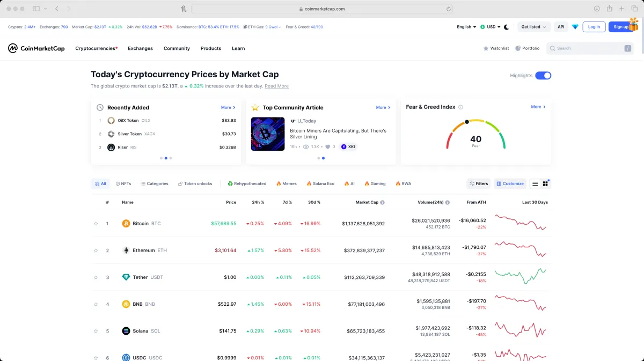The image size is (644, 361).
Task: Open the Memes category link
Action: tap(287, 183)
